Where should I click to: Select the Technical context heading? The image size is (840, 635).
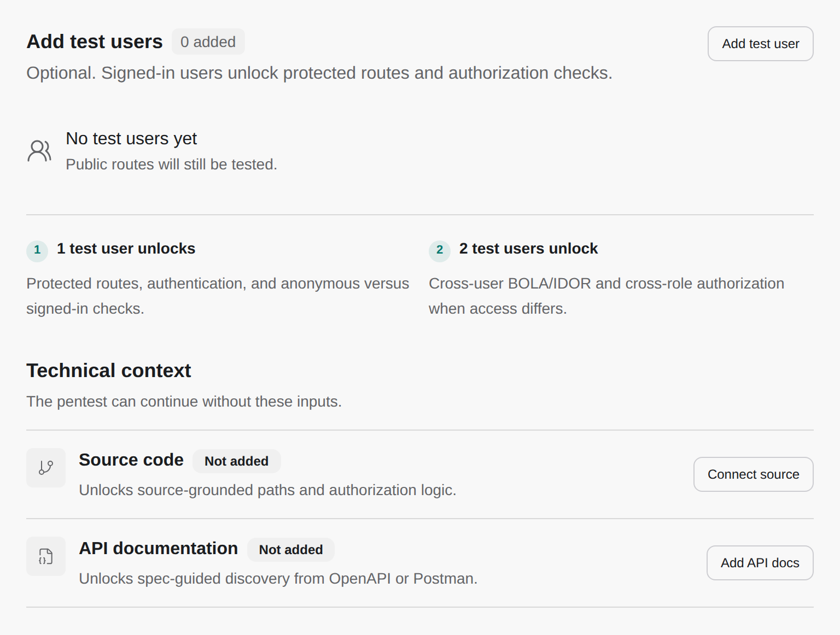pyautogui.click(x=109, y=371)
